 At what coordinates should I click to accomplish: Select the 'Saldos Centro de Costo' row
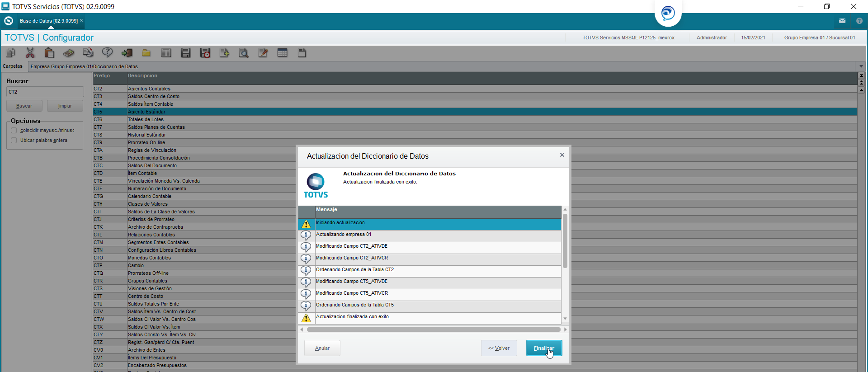pos(475,96)
